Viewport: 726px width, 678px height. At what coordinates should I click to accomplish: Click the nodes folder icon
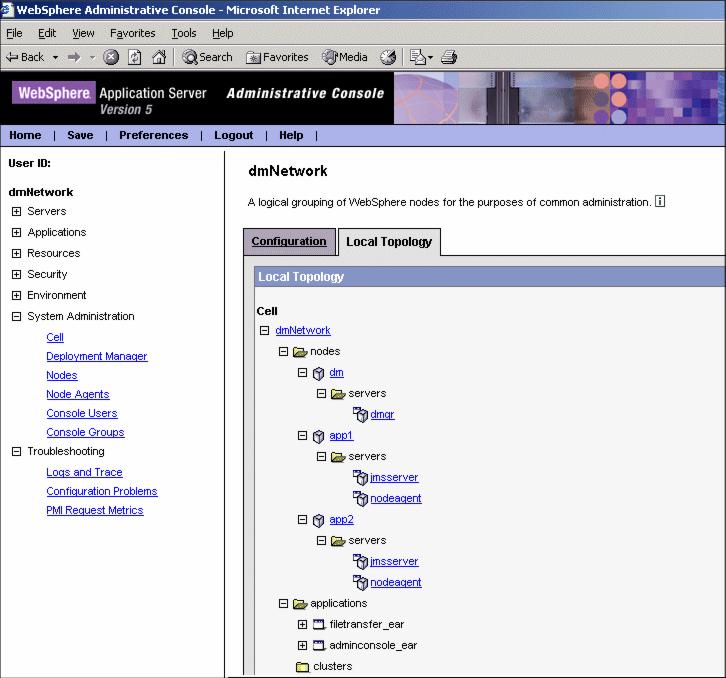coord(300,352)
